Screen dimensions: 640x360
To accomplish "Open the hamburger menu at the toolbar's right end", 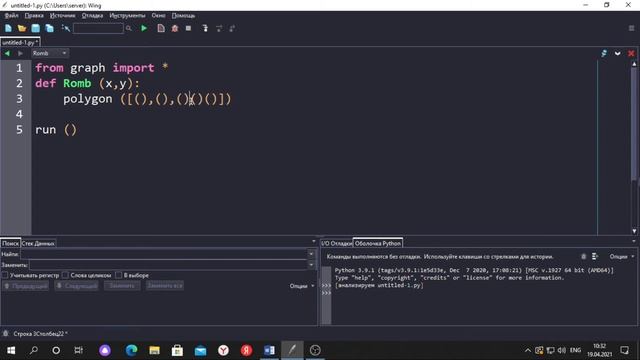I will 631,28.
